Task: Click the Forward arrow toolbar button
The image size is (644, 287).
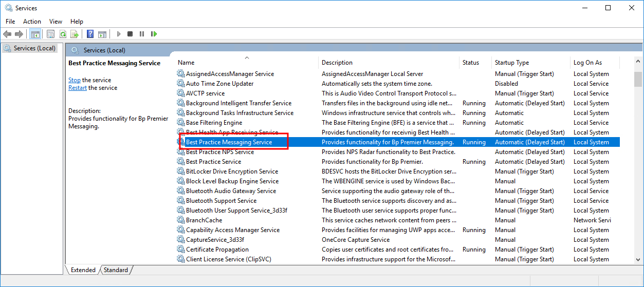Action: [19, 34]
